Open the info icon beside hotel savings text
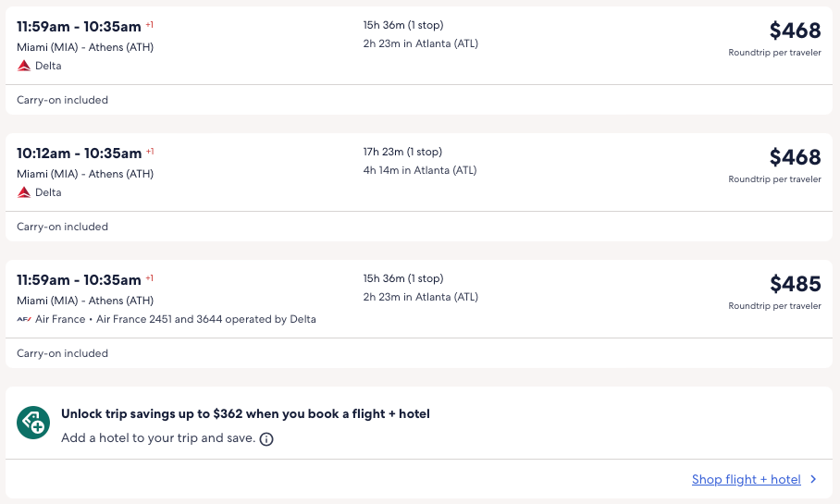 coord(266,439)
